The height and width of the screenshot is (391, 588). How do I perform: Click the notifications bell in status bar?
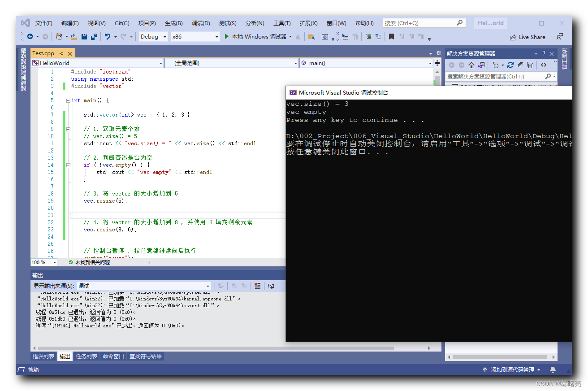553,370
